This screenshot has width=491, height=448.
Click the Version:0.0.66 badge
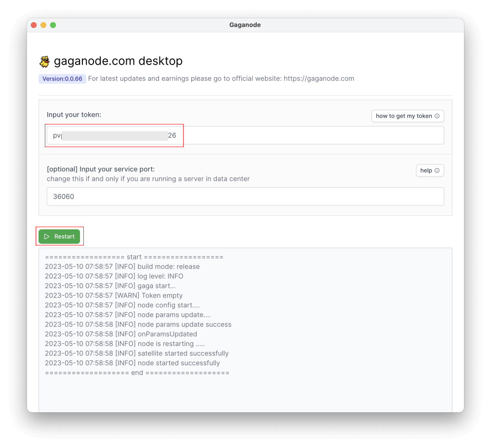[62, 79]
